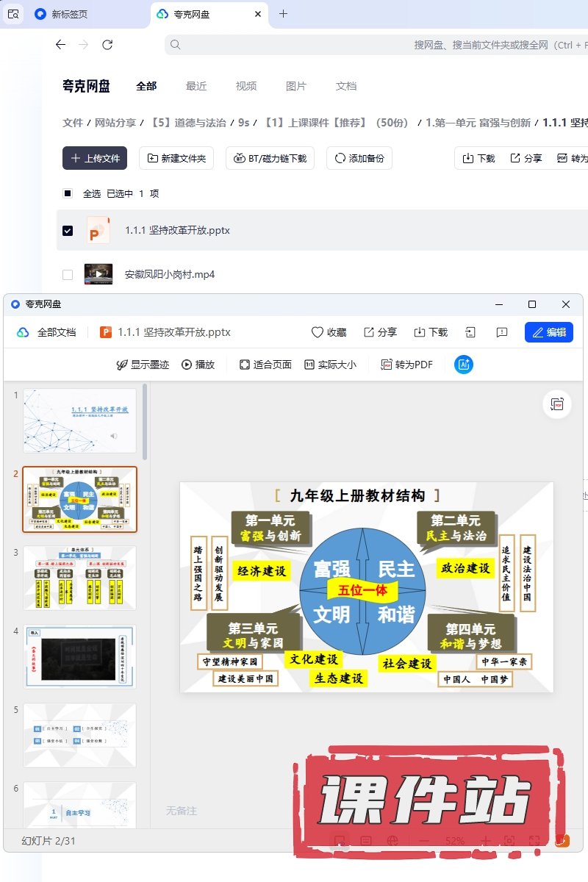Image resolution: width=588 pixels, height=882 pixels.
Task: Fit slide to page (适合页面)
Action: tap(265, 365)
